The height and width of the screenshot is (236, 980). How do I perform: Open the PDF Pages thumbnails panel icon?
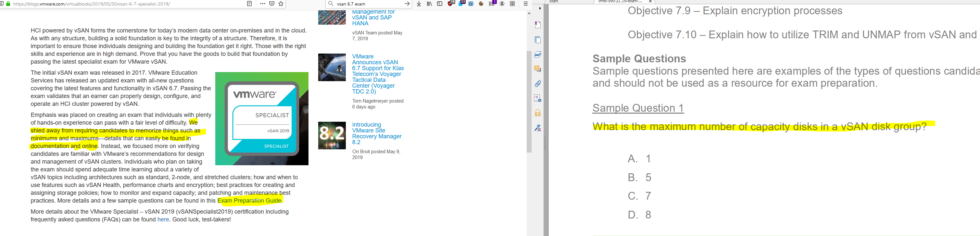[x=537, y=40]
